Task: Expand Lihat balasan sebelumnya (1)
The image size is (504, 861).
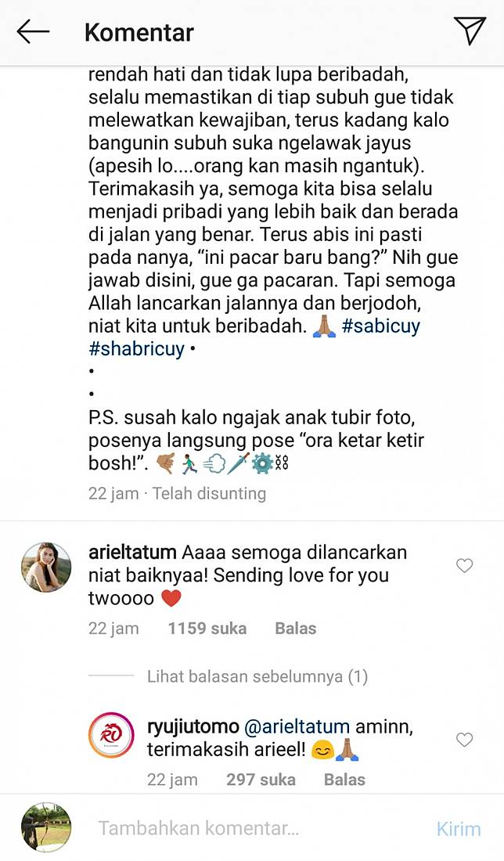Action: pyautogui.click(x=257, y=676)
